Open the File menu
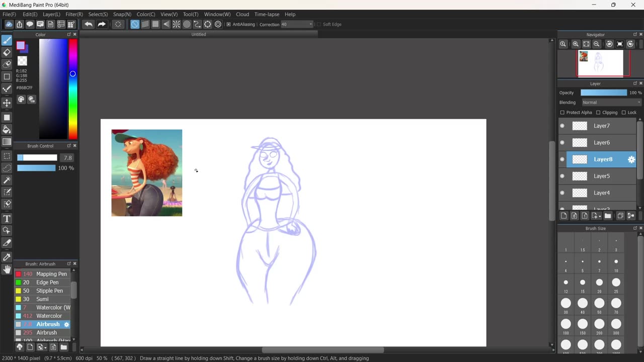Screen dimensions: 644x362 [x=9, y=14]
